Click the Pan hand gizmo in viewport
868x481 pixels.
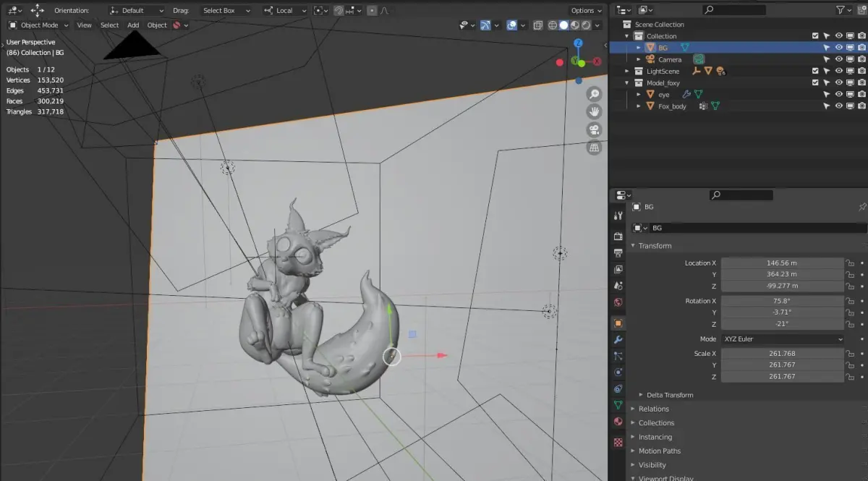595,112
